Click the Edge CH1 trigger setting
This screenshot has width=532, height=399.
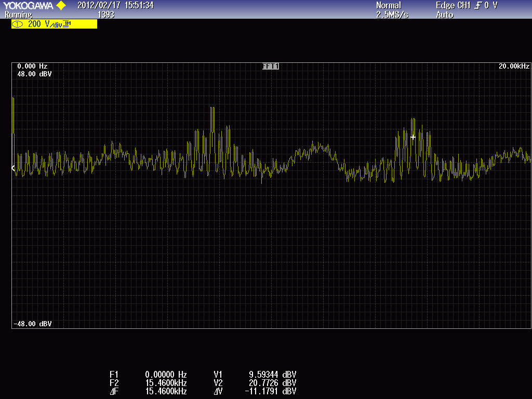467,5
